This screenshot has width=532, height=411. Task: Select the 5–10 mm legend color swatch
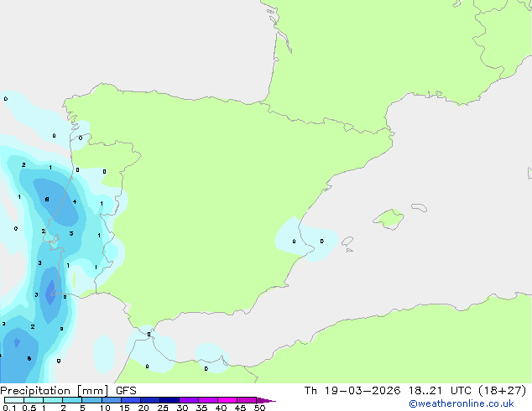pos(91,400)
